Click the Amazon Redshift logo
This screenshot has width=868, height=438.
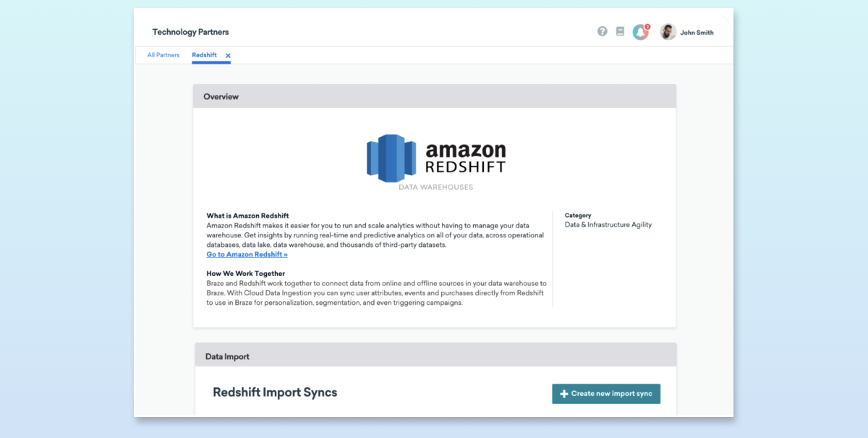pos(436,158)
